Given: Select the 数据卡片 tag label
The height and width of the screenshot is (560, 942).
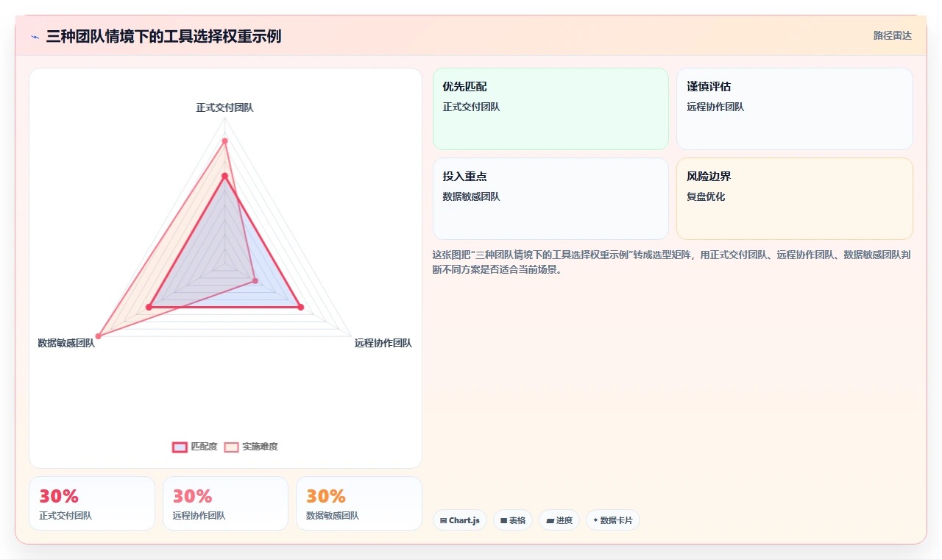Looking at the screenshot, I should point(617,520).
